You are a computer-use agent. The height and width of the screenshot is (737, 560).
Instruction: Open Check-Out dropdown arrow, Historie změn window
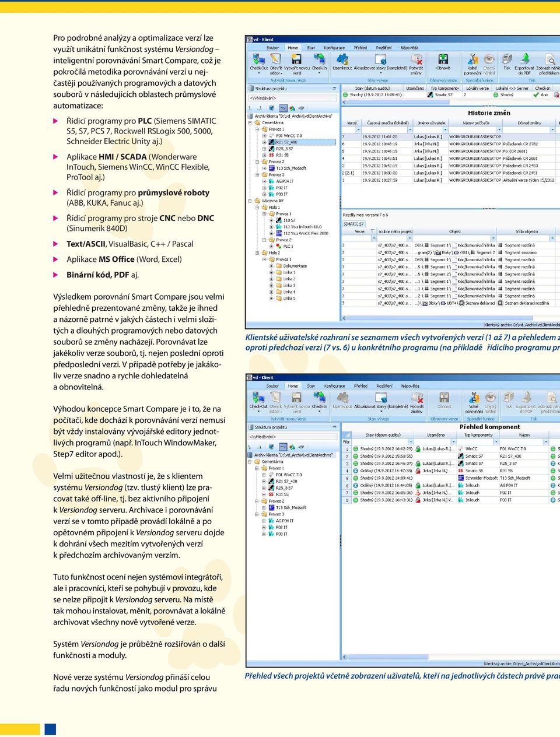point(259,73)
